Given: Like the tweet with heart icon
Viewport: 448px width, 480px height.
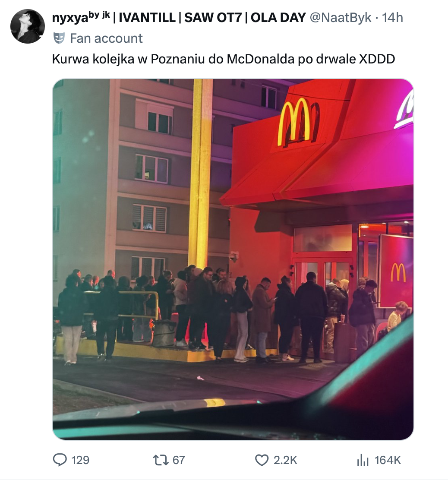Looking at the screenshot, I should 262,460.
